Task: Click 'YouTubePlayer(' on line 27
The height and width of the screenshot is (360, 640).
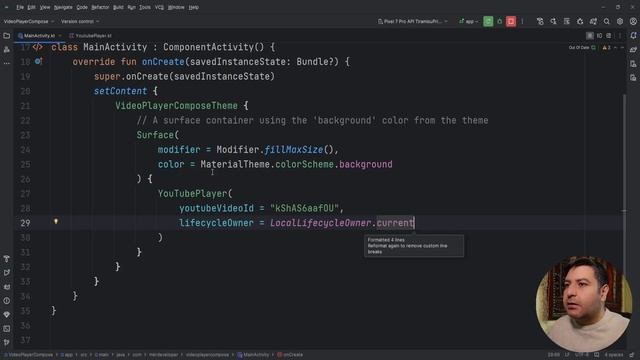Action: [195, 193]
